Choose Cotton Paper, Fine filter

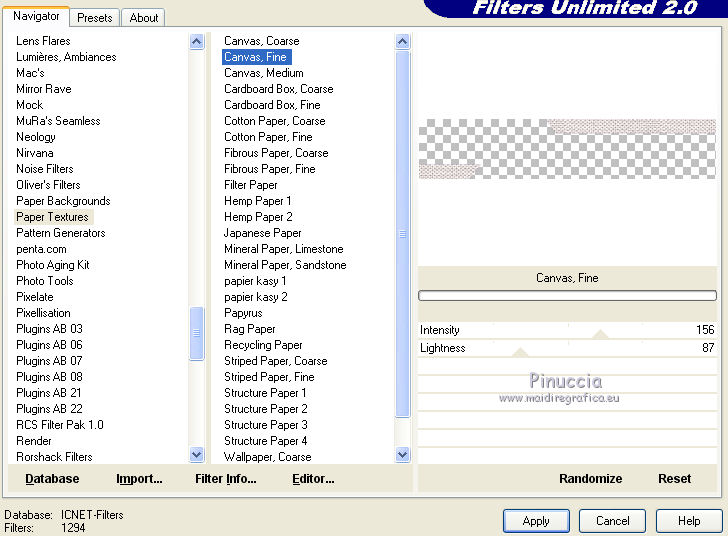point(268,137)
